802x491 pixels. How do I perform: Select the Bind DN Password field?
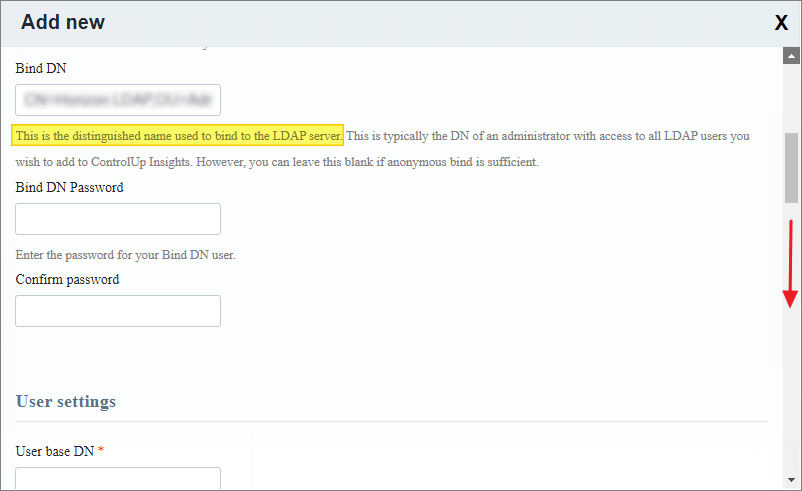(118, 219)
